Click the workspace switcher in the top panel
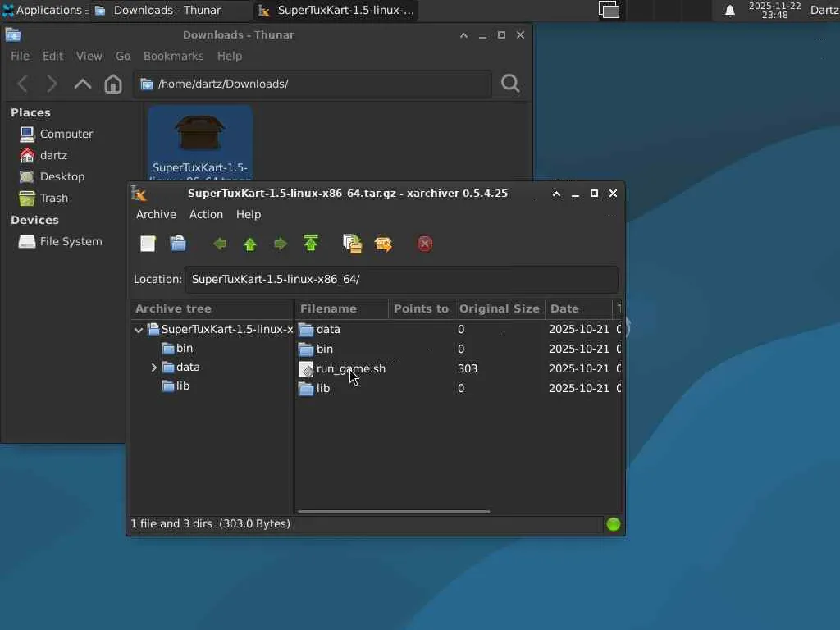 (609, 10)
